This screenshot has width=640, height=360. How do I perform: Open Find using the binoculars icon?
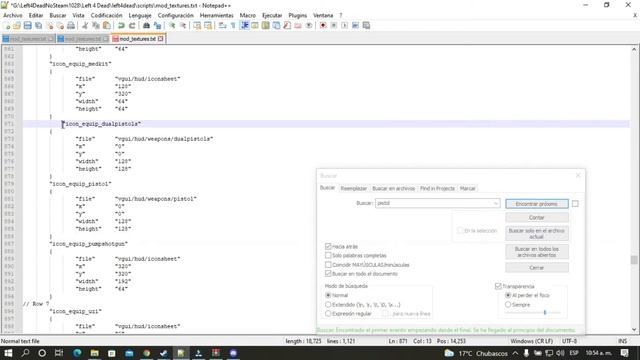click(x=146, y=25)
